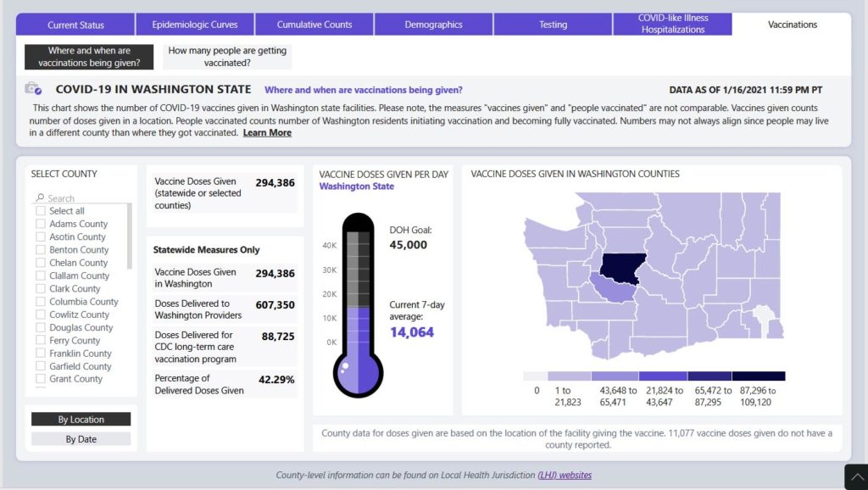868x490 pixels.
Task: Click the darkest highlighted county on the map
Action: 623,268
